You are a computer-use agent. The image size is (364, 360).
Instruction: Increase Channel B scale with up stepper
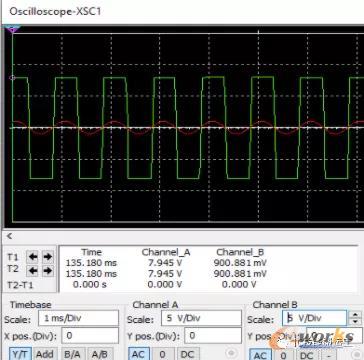[356, 314]
